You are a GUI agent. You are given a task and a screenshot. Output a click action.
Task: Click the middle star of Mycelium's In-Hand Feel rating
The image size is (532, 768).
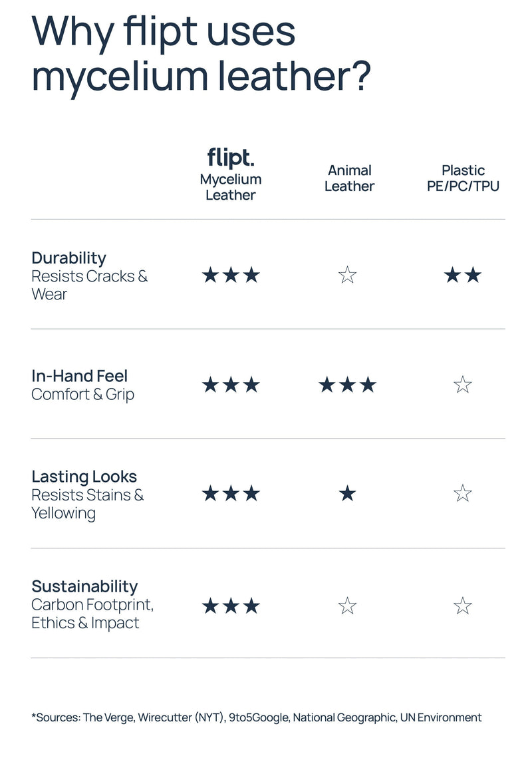pos(230,385)
